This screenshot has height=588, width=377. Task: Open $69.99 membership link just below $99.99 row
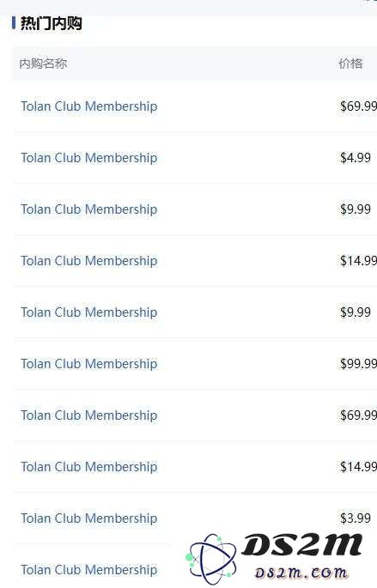click(89, 415)
